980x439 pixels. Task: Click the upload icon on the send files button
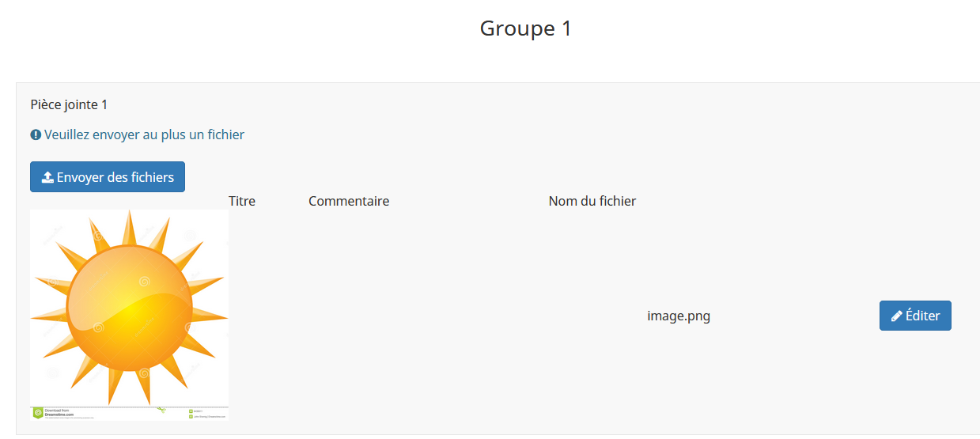click(x=47, y=177)
